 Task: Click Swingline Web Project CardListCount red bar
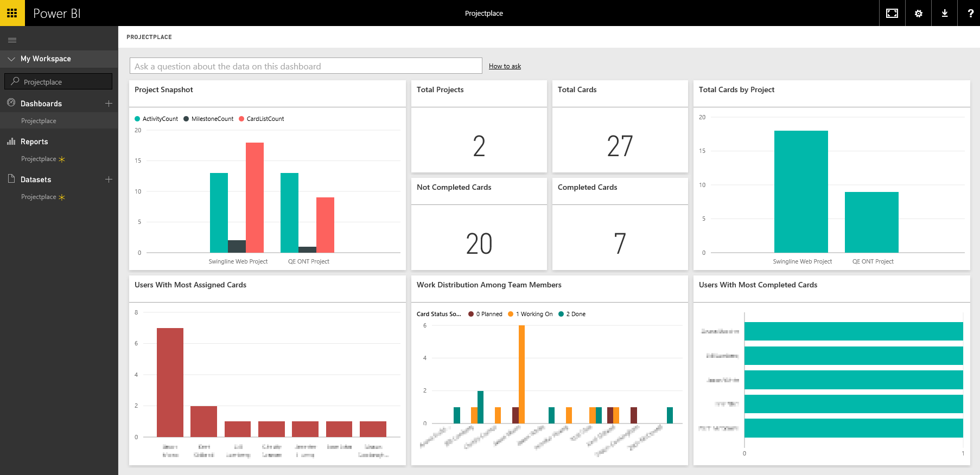[254, 197]
